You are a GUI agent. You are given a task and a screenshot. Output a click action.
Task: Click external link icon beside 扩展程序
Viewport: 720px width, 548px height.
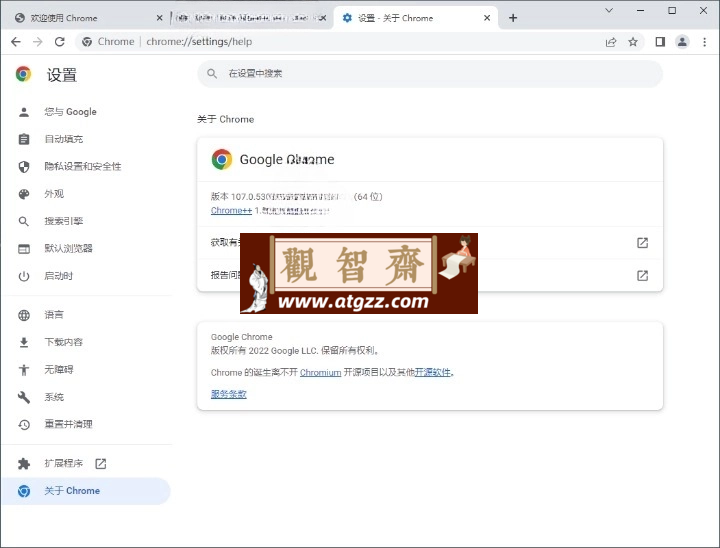pyautogui.click(x=101, y=463)
